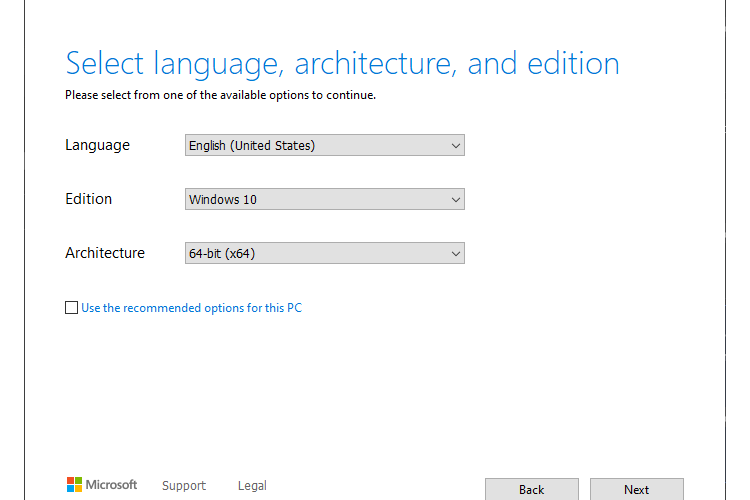This screenshot has width=750, height=500.
Task: Click the Edition field label
Action: [x=88, y=199]
